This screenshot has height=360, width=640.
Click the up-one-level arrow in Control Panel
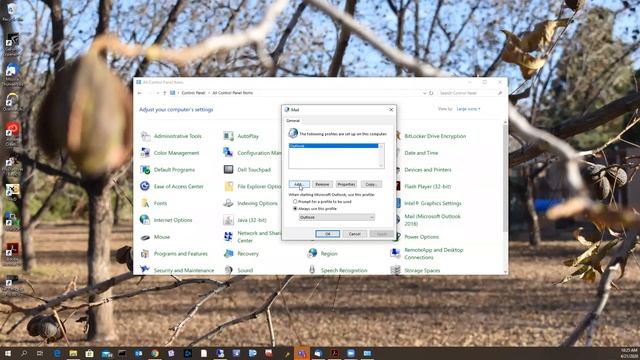click(164, 93)
